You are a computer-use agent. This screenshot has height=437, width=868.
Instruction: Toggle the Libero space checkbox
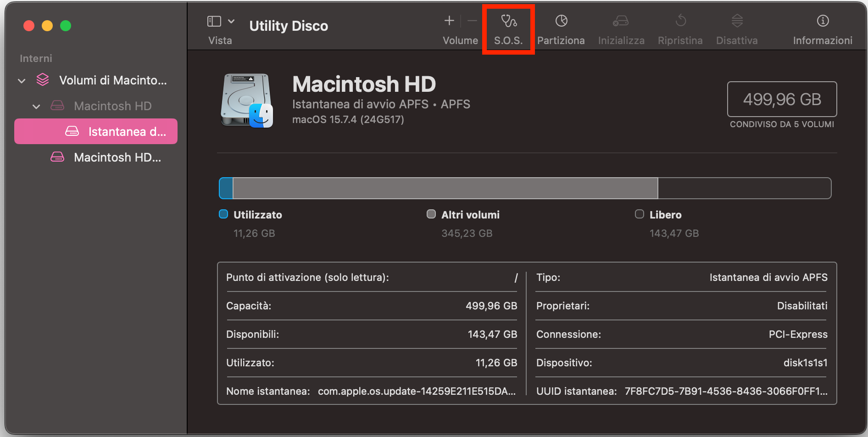click(x=639, y=214)
